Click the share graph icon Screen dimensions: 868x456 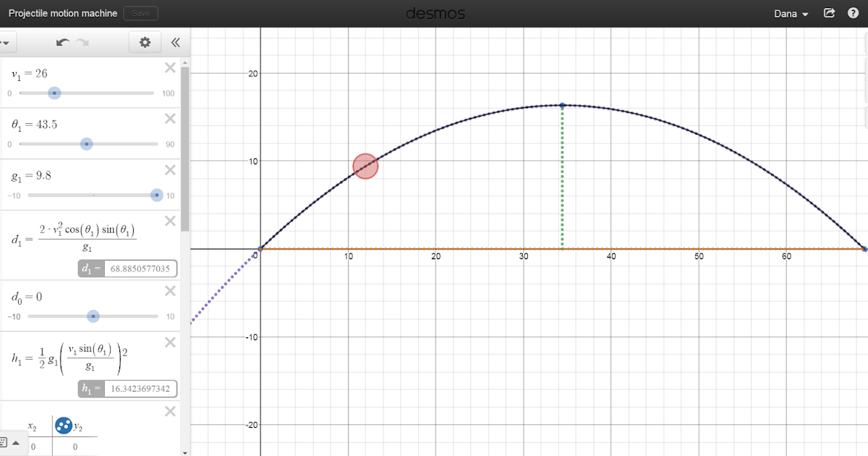(x=829, y=12)
